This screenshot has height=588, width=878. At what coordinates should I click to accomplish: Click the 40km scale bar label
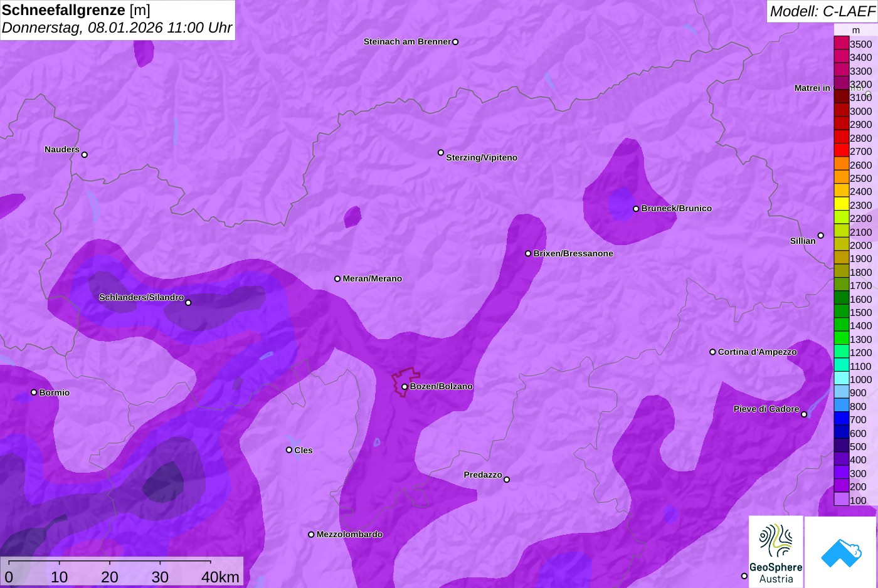pyautogui.click(x=220, y=577)
